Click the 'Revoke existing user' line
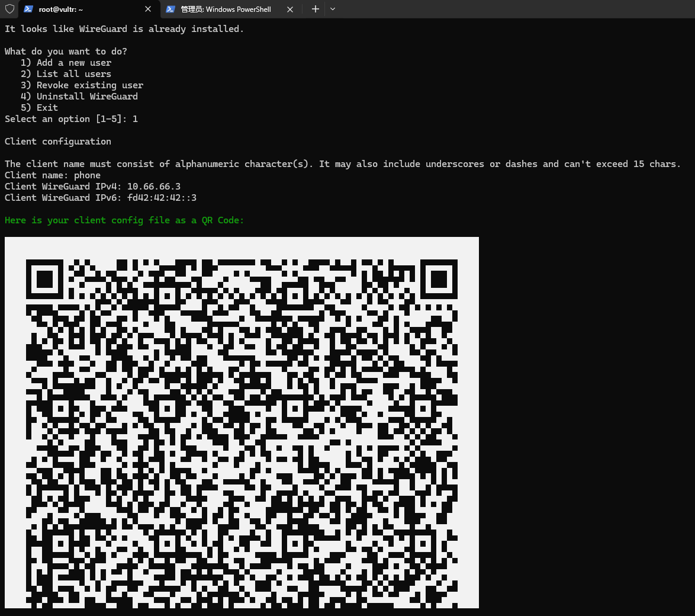The image size is (695, 616). pos(82,85)
